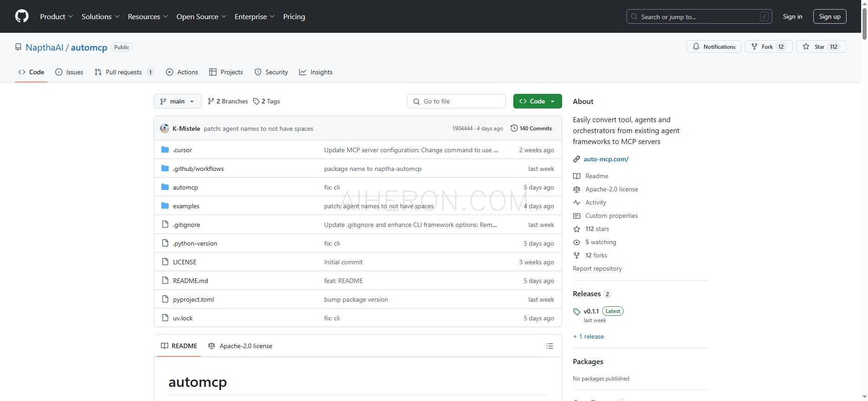Open the Actions tab
The height and width of the screenshot is (401, 868).
(182, 72)
